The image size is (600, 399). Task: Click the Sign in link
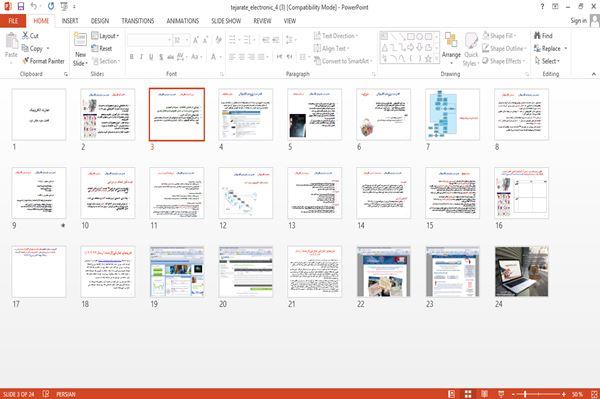pyautogui.click(x=578, y=21)
